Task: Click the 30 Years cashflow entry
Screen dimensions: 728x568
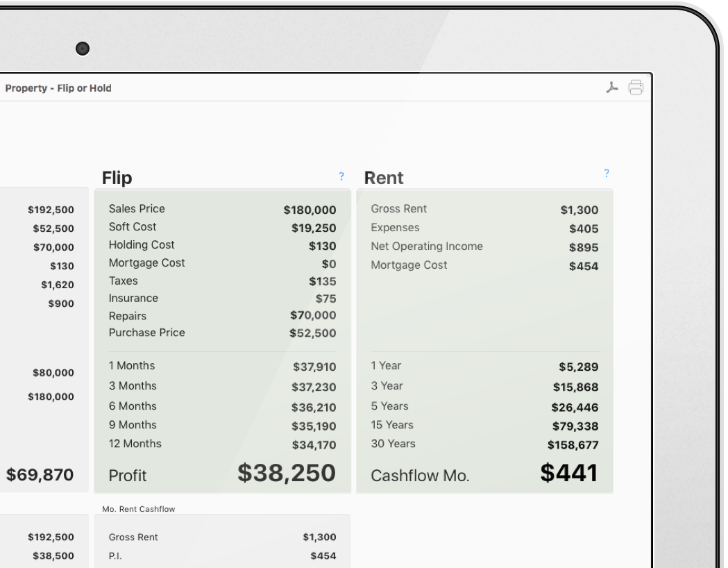Action: pyautogui.click(x=486, y=443)
